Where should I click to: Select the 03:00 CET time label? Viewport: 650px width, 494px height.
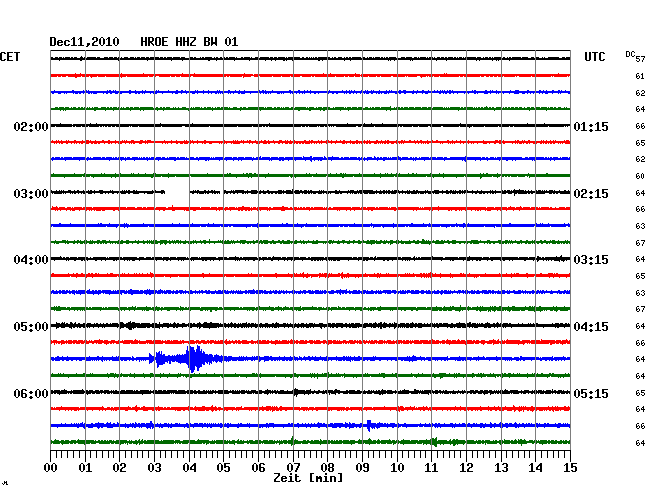[31, 194]
